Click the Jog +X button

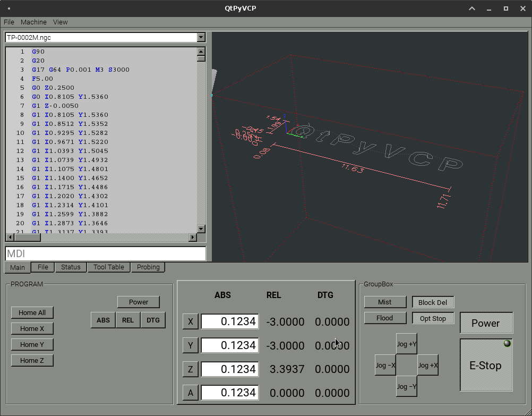(428, 365)
